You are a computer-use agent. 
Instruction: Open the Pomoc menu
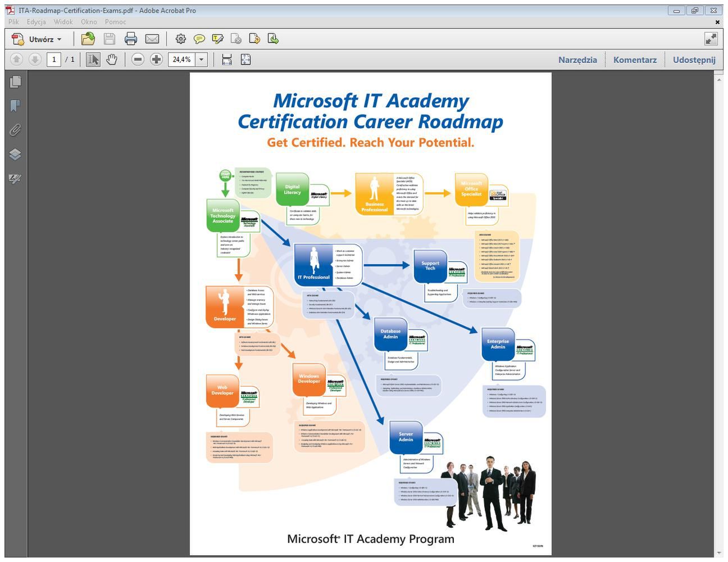coord(115,22)
